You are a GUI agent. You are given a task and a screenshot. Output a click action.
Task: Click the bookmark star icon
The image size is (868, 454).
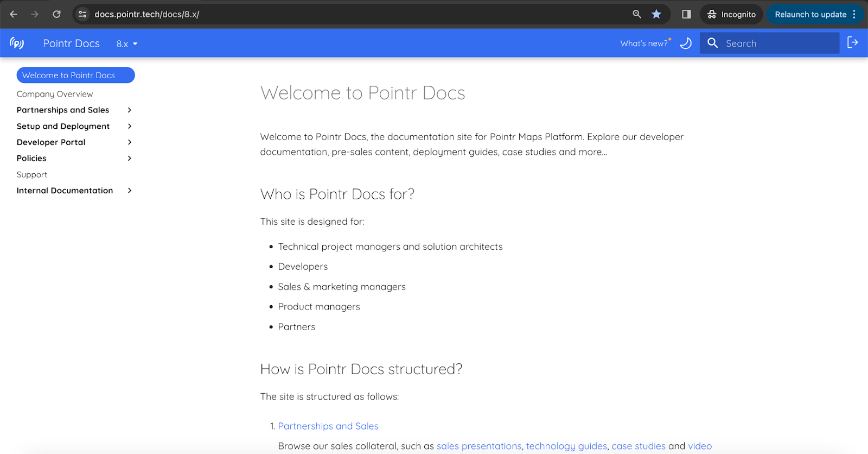(656, 14)
